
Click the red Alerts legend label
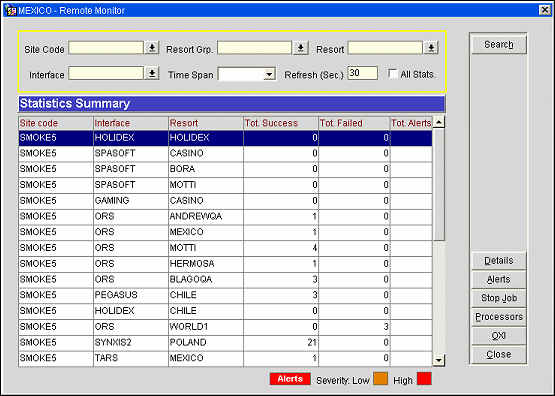[290, 379]
